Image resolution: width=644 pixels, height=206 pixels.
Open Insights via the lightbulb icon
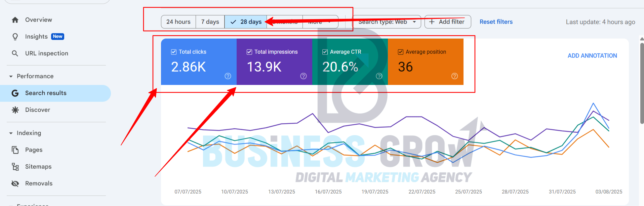pyautogui.click(x=15, y=37)
